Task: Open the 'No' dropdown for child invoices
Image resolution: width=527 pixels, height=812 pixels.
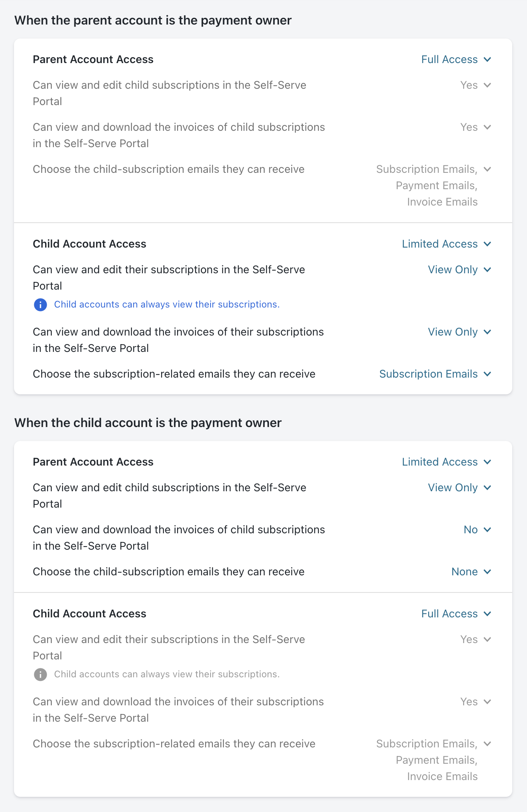Action: coord(477,530)
